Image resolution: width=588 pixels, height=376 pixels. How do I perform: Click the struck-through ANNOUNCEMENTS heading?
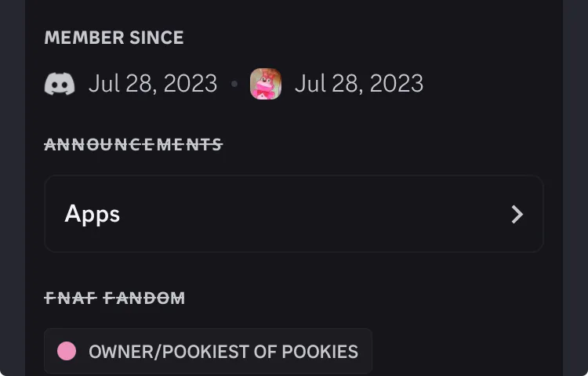(133, 144)
